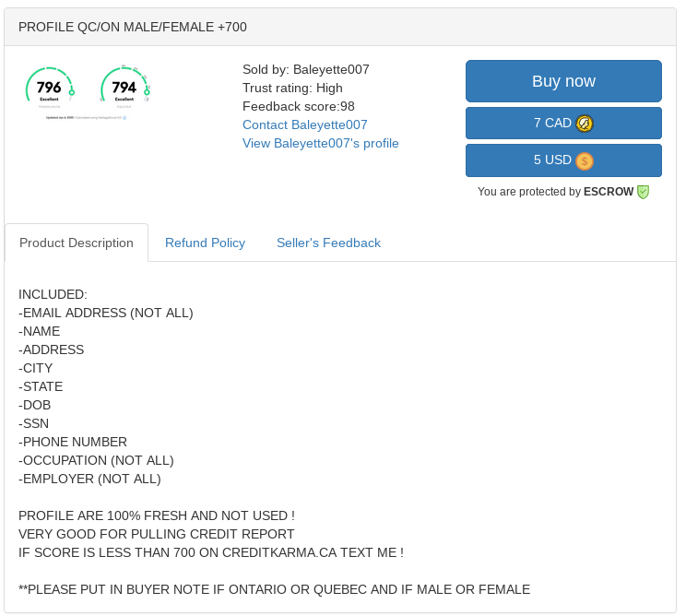Click 'PROFILE ARE 100% FRESH AND NOT USED' line
This screenshot has height=616, width=686.
(x=157, y=515)
